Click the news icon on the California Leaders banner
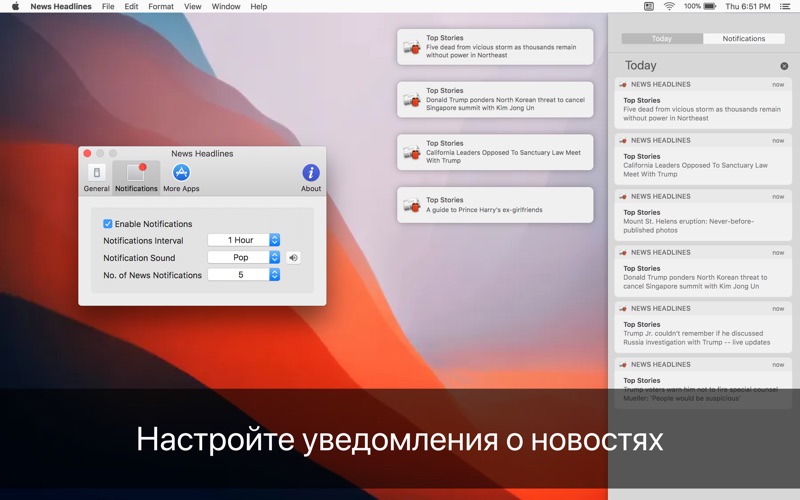Screen dimensions: 800x500 (412, 152)
